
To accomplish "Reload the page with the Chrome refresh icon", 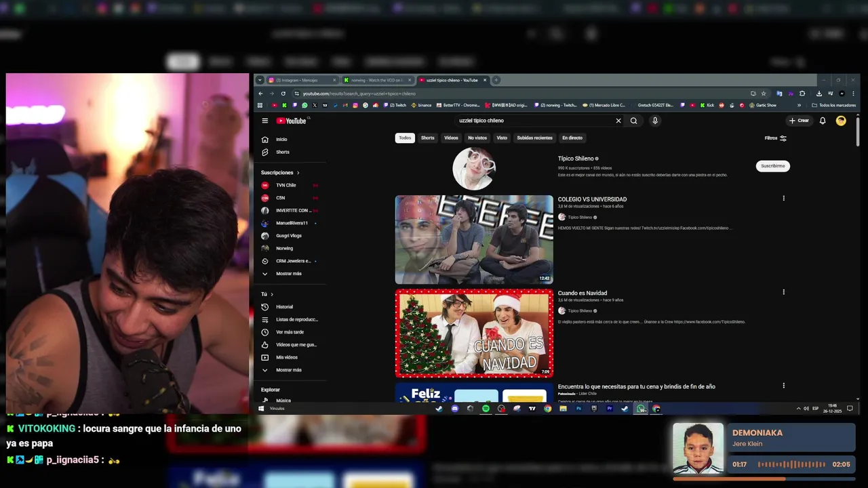I will click(283, 94).
